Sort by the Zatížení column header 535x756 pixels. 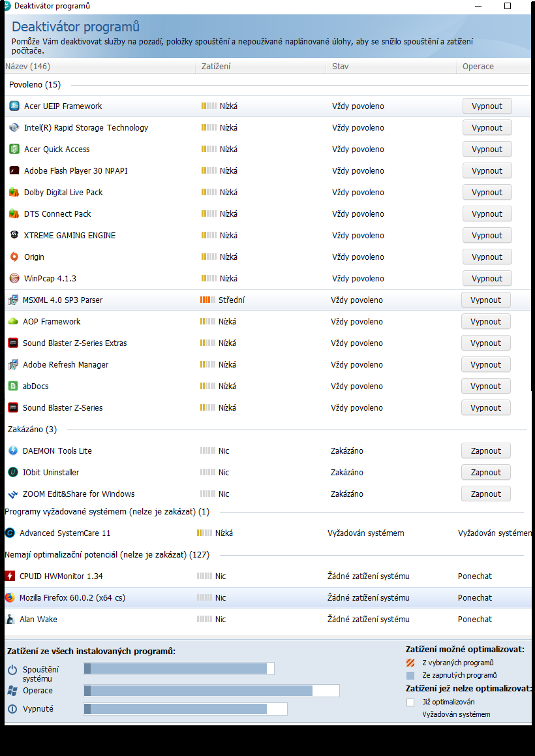pos(261,67)
